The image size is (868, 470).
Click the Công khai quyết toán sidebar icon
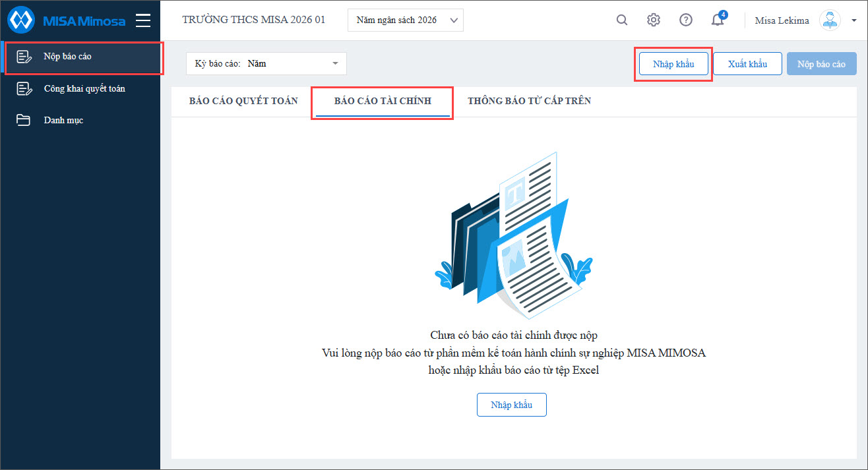(24, 88)
